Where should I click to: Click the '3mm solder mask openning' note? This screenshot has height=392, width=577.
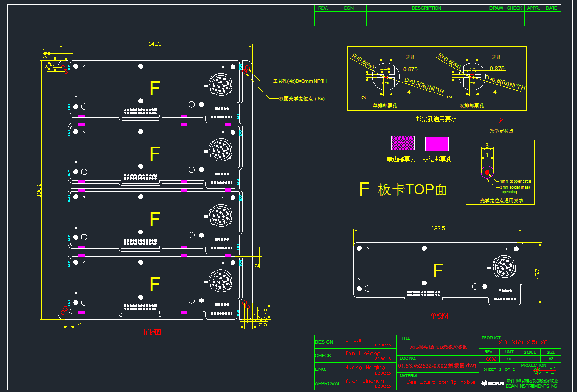tap(515, 189)
